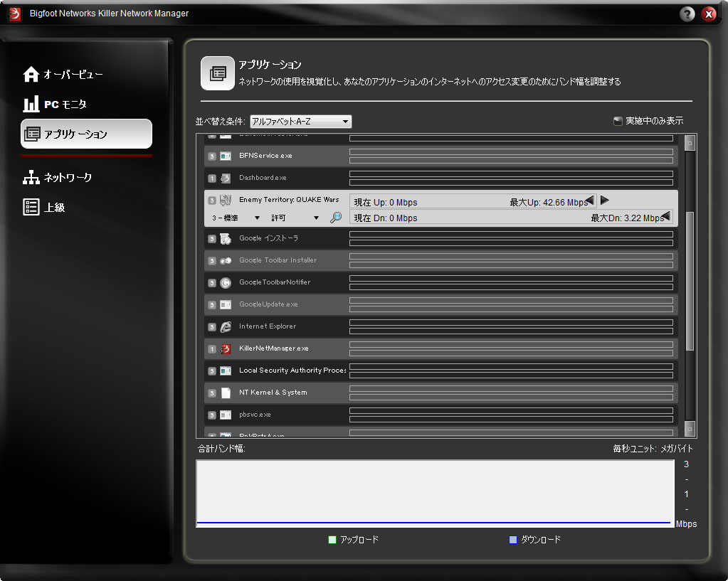Select Google Toolbar Installer row
This screenshot has height=581, width=728.
(x=441, y=260)
